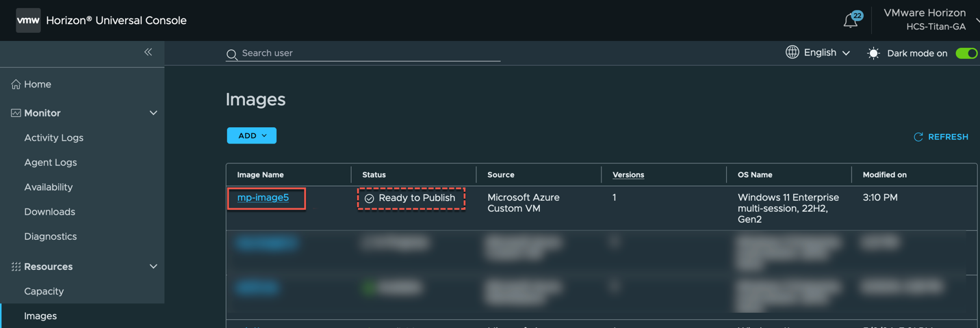Click the Dark mode on label
This screenshot has width=980, height=328.
click(x=917, y=53)
